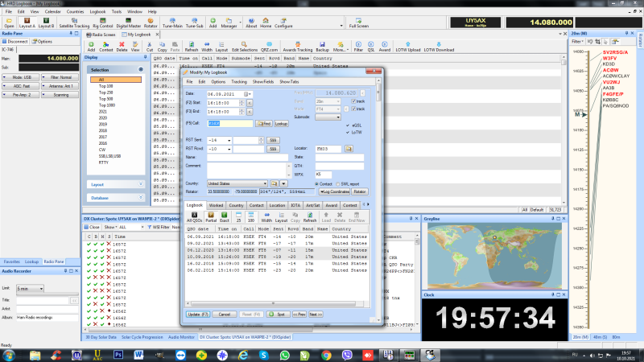Viewport: 644px width, 362px height.
Task: Click horizontal scrollbar in Modify dialog list
Action: coord(271,304)
